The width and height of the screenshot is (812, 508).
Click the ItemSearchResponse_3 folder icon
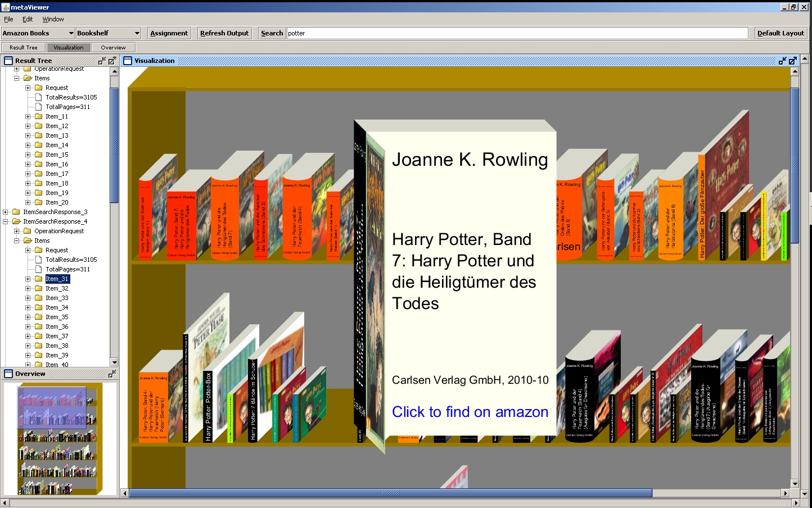pos(16,212)
